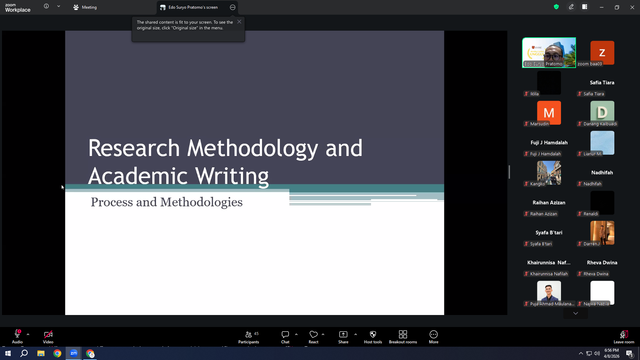Click the Process and Methodologies subtitle

click(167, 202)
